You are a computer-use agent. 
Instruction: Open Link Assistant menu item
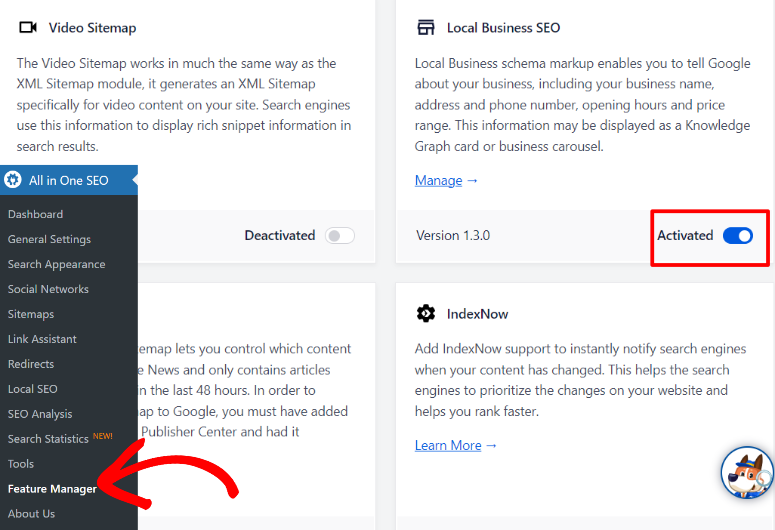42,339
